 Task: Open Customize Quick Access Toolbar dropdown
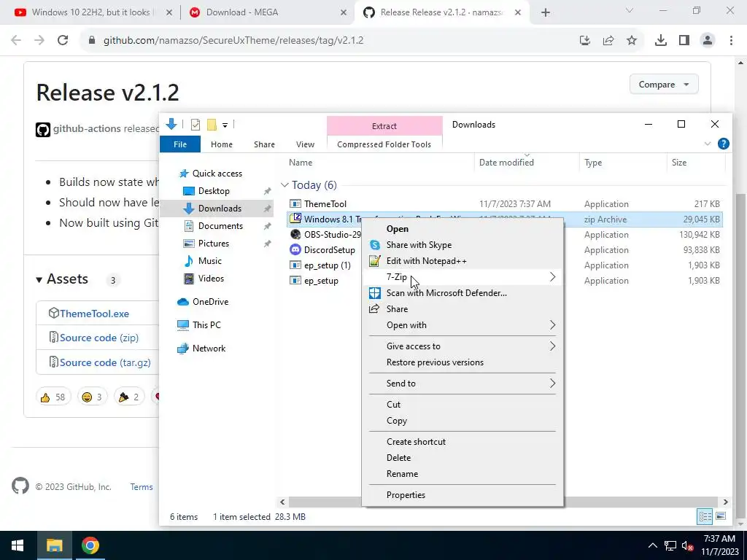pyautogui.click(x=225, y=125)
